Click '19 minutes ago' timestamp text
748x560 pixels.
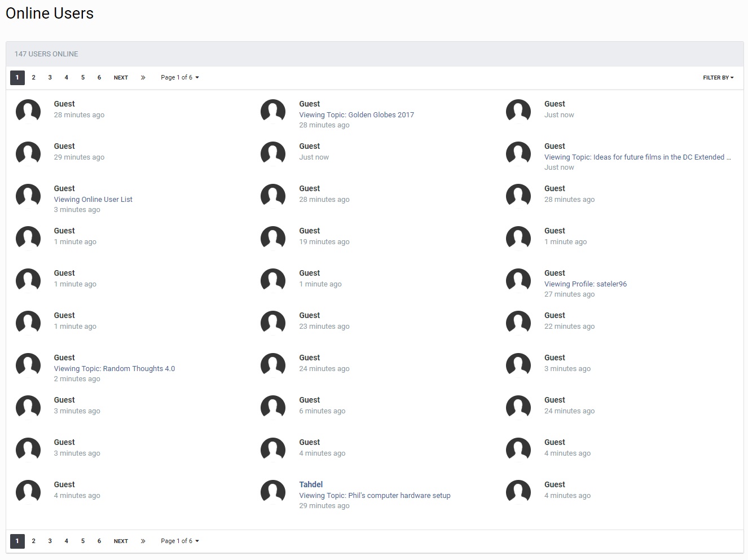pyautogui.click(x=324, y=241)
